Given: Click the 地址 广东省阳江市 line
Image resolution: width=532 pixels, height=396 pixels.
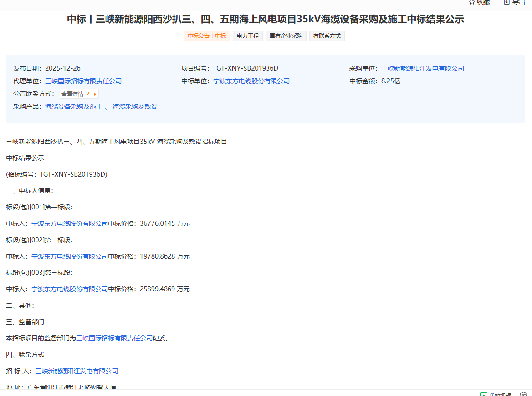Looking at the screenshot, I should pos(61,387).
